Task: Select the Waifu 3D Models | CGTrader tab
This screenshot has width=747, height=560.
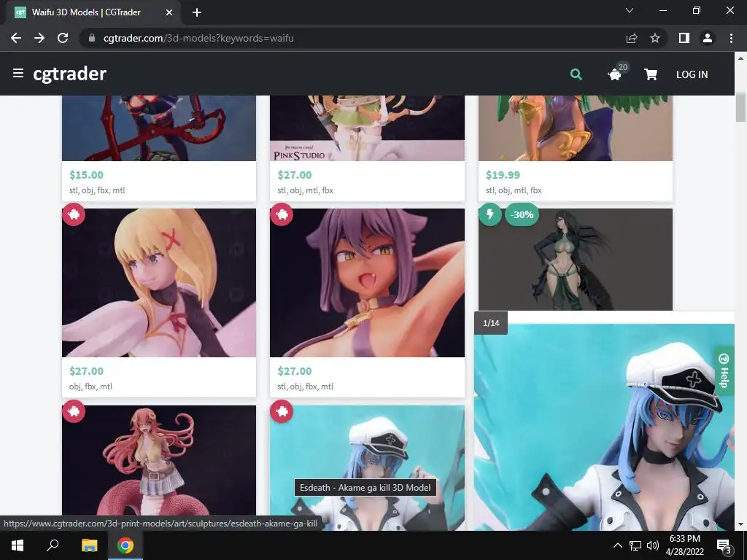Action: [x=93, y=12]
